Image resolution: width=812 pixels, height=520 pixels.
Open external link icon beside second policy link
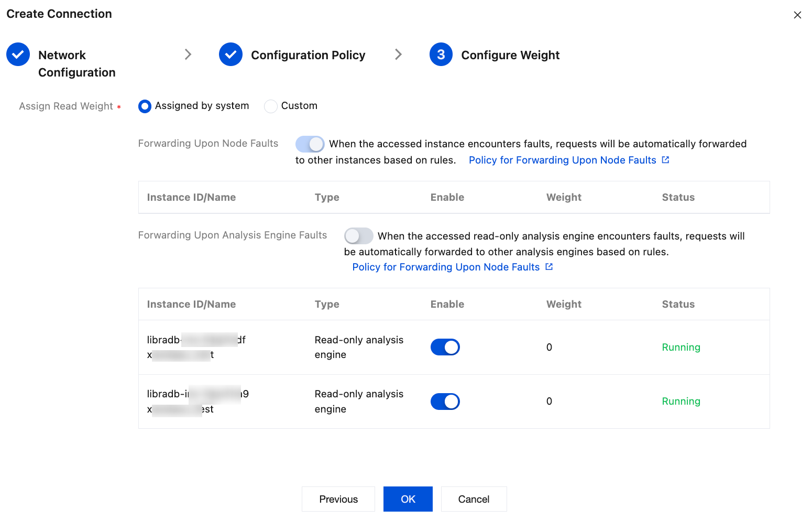coord(549,267)
